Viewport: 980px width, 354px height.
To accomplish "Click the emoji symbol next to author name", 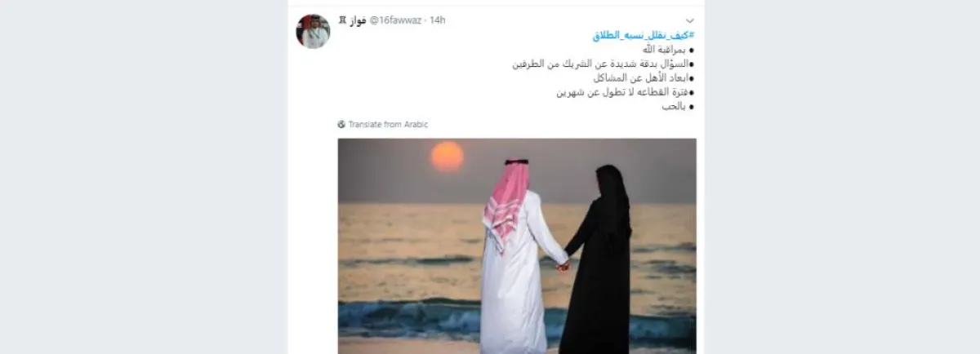I will point(342,20).
